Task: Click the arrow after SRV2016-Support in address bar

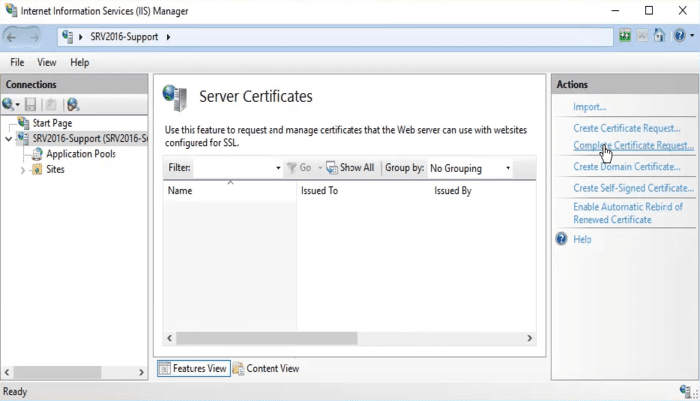Action: click(x=168, y=37)
